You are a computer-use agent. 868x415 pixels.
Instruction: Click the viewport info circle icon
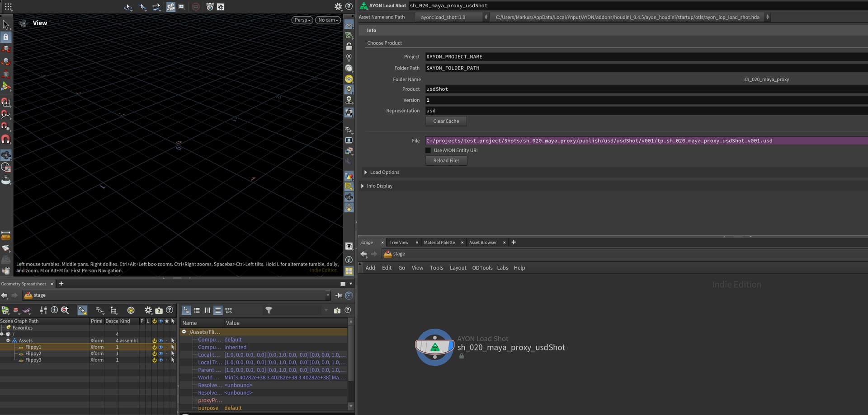click(349, 260)
